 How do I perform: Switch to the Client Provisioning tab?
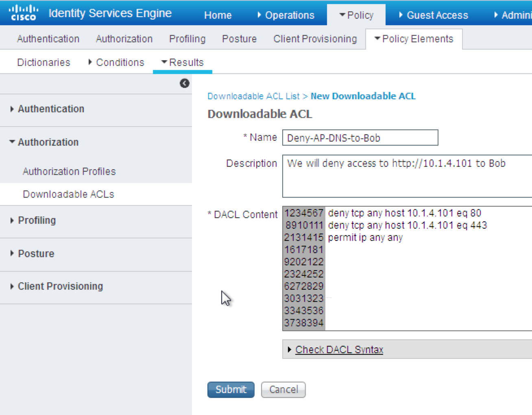tap(315, 39)
